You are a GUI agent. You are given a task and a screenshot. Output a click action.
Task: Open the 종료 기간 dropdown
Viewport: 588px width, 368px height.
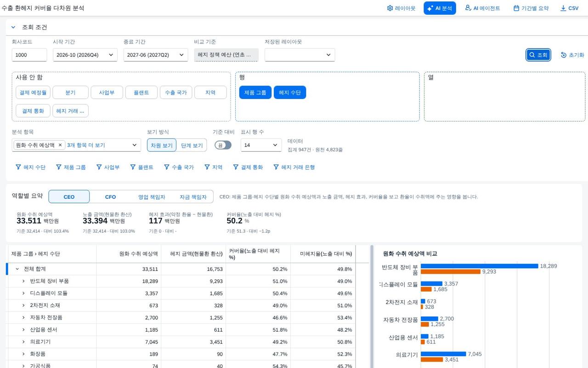tap(156, 55)
